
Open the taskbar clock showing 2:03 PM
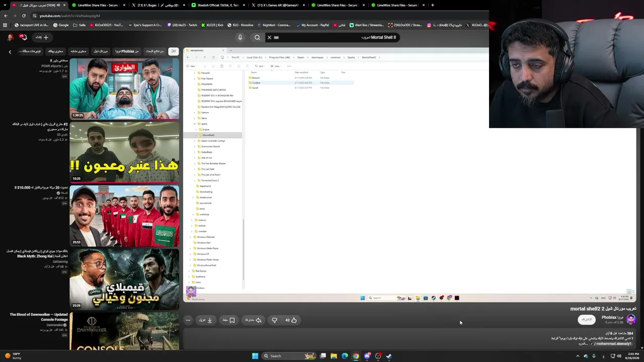(631, 356)
